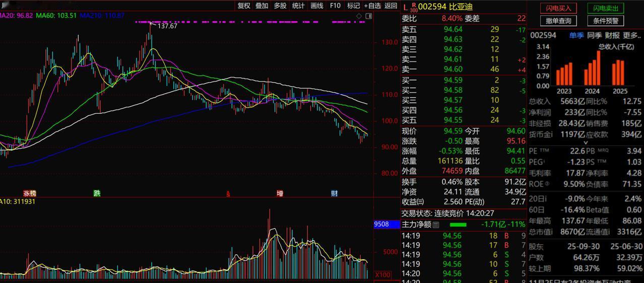
Task: Click the 买五 price 94.55
Action: coord(453,120)
